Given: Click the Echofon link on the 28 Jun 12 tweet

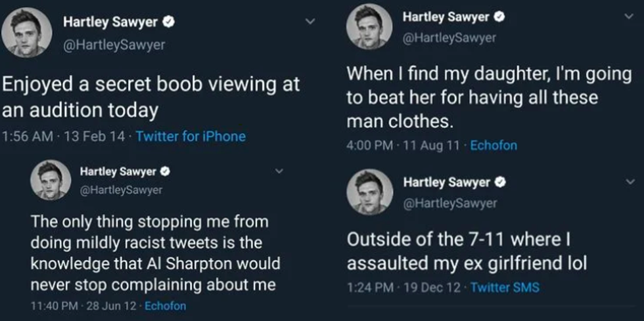Looking at the screenshot, I should [165, 306].
